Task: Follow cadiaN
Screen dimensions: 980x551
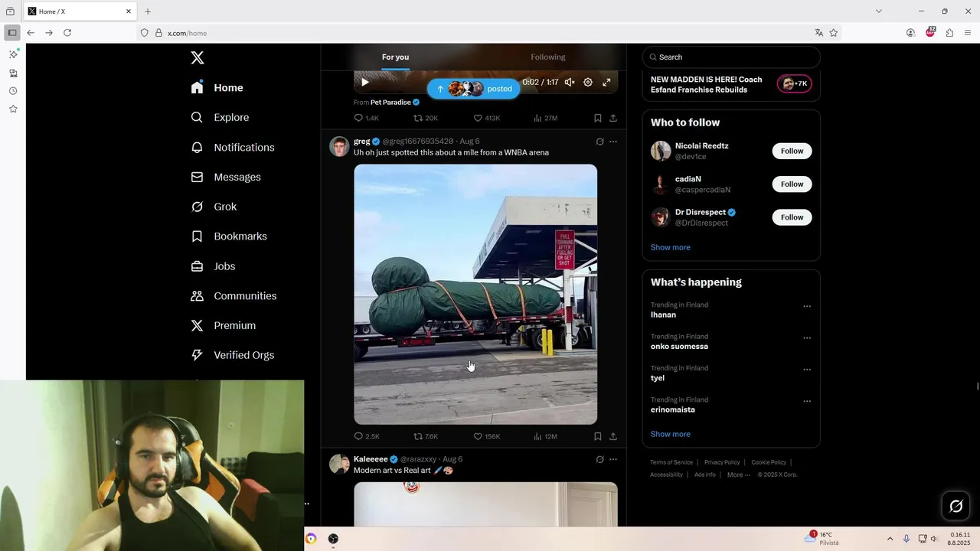Action: [x=792, y=184]
